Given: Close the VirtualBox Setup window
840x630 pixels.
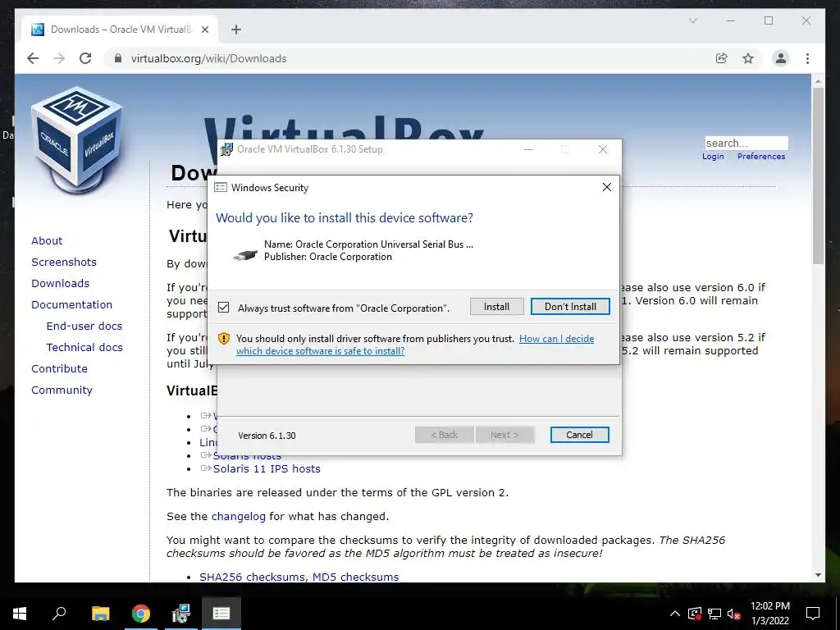Looking at the screenshot, I should click(603, 149).
